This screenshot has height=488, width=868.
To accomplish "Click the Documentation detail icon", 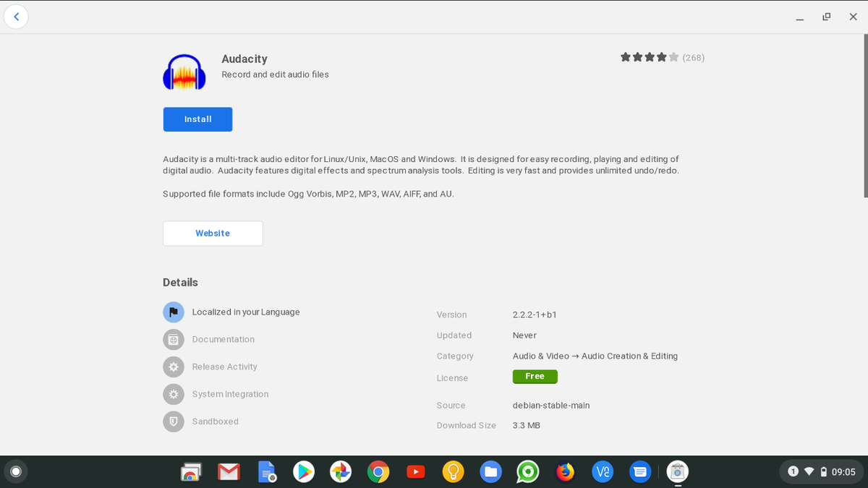I will pyautogui.click(x=173, y=339).
